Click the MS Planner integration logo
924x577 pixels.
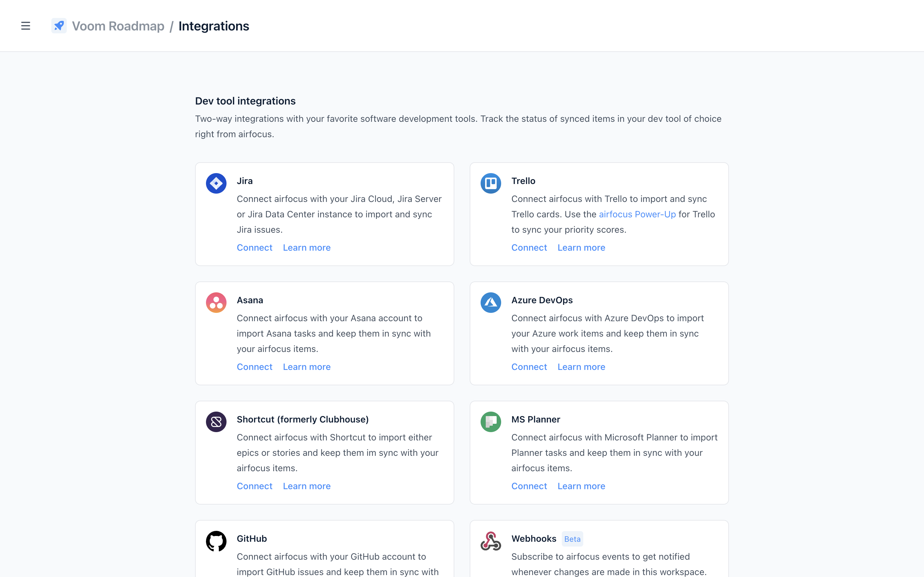(x=491, y=422)
